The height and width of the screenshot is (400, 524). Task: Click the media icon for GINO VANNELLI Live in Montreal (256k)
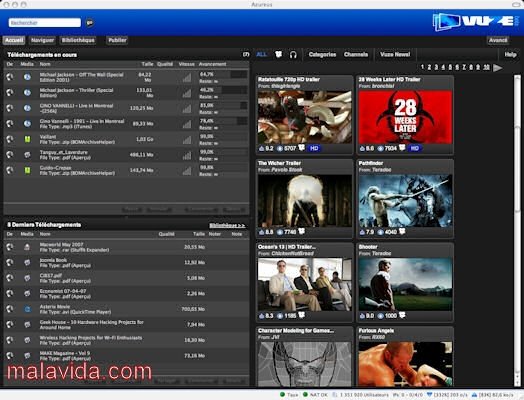pyautogui.click(x=27, y=108)
